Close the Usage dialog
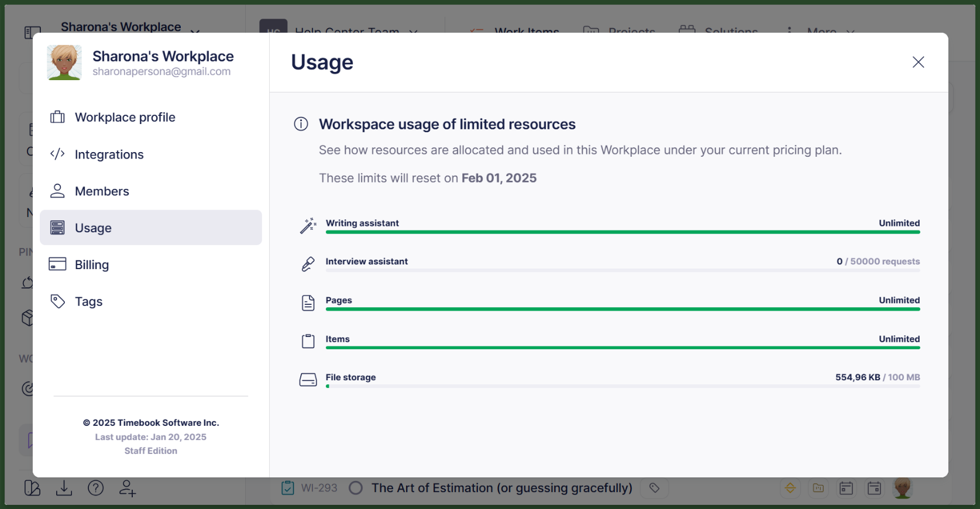The height and width of the screenshot is (509, 980). (918, 62)
